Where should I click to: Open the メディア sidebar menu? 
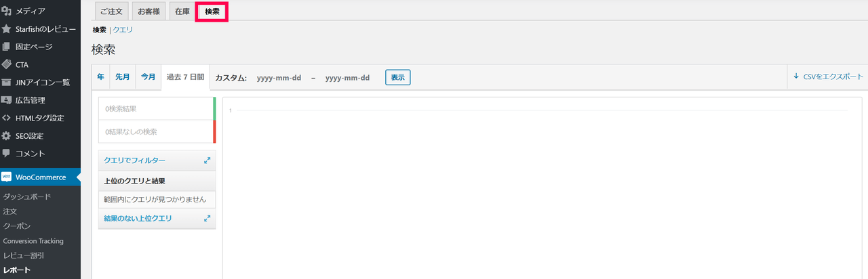tap(40, 11)
